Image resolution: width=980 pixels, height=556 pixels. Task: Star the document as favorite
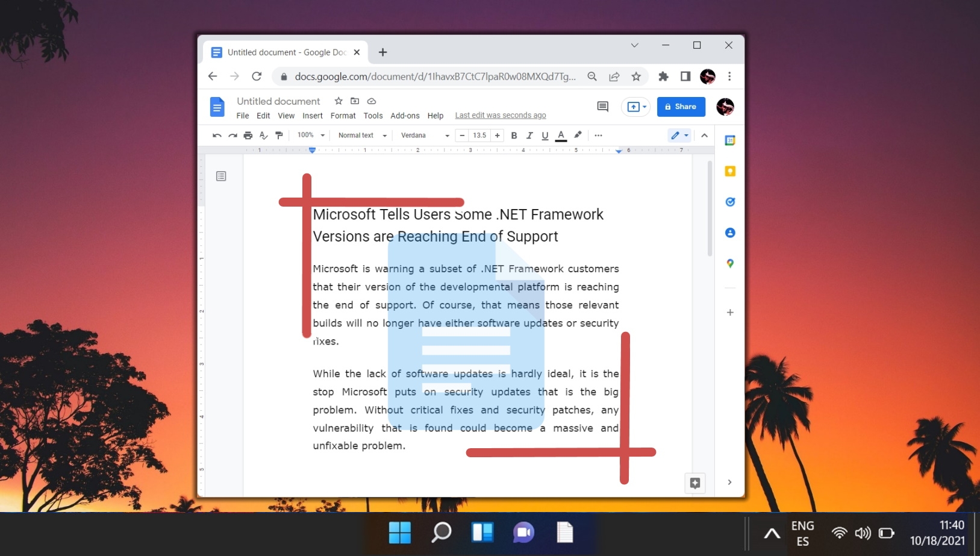[x=338, y=101]
